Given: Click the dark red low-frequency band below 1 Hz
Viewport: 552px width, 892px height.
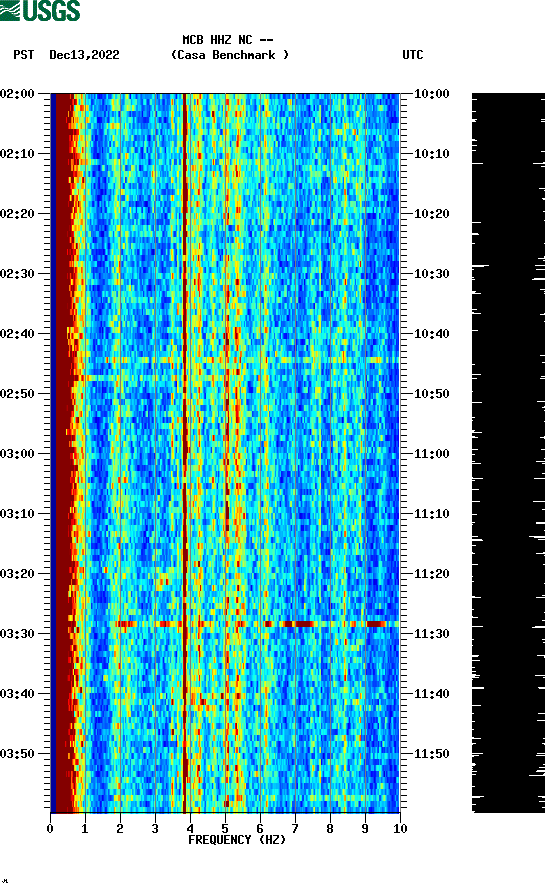Looking at the screenshot, I should (63, 453).
